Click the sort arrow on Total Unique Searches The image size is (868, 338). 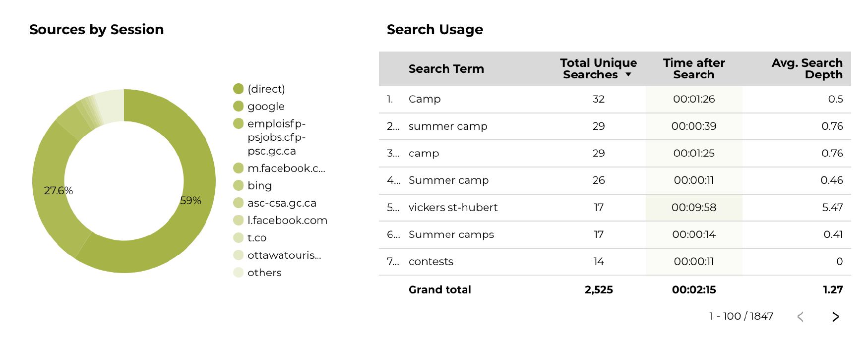(628, 75)
